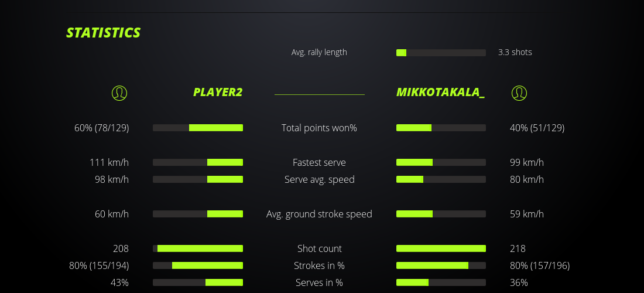Click PLAYER2's Avg. ground stroke speed bar
This screenshot has width=644, height=293.
(x=198, y=214)
